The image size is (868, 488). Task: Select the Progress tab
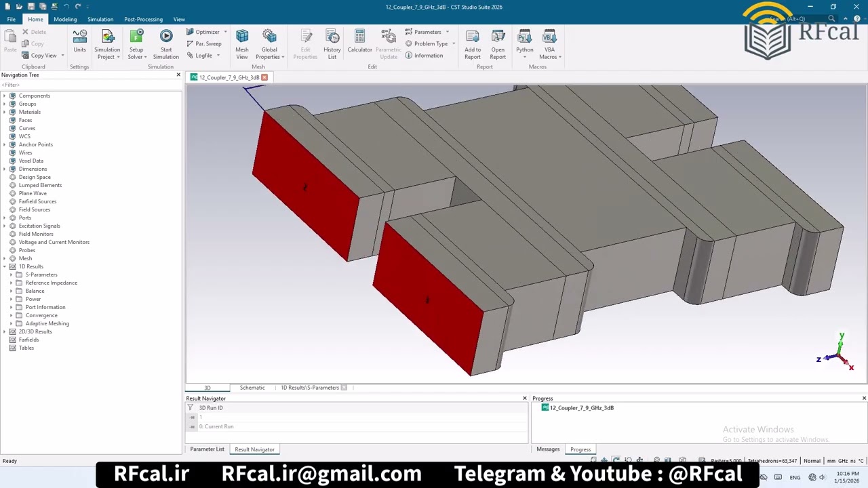[580, 449]
